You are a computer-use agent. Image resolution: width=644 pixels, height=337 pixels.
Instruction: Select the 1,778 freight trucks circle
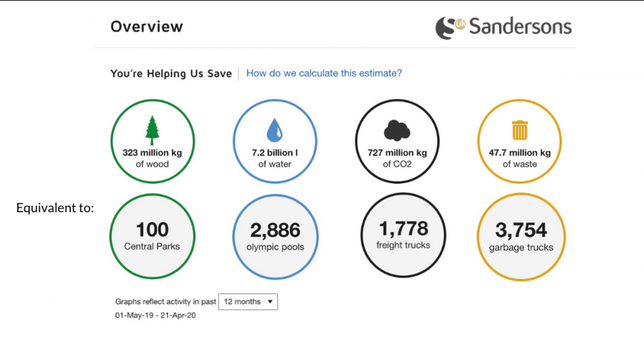coord(403,235)
